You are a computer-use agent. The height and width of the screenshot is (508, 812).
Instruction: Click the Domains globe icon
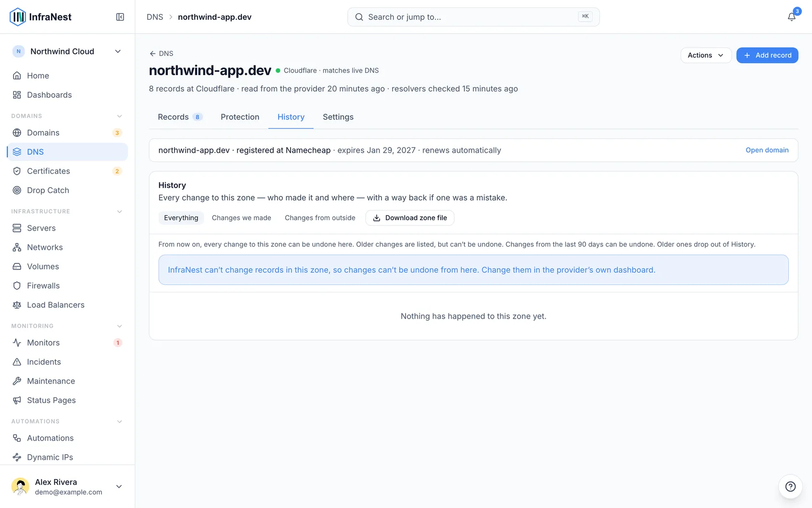(x=17, y=132)
